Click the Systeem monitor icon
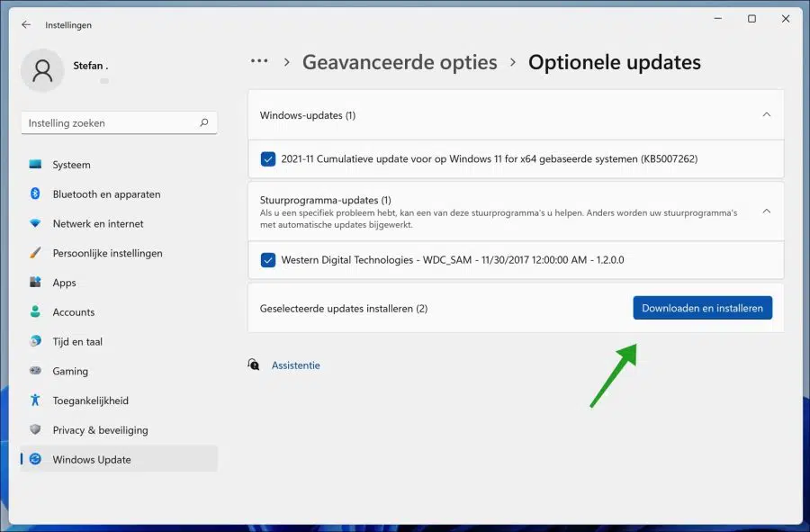Screen dimensions: 810x532 (35, 164)
